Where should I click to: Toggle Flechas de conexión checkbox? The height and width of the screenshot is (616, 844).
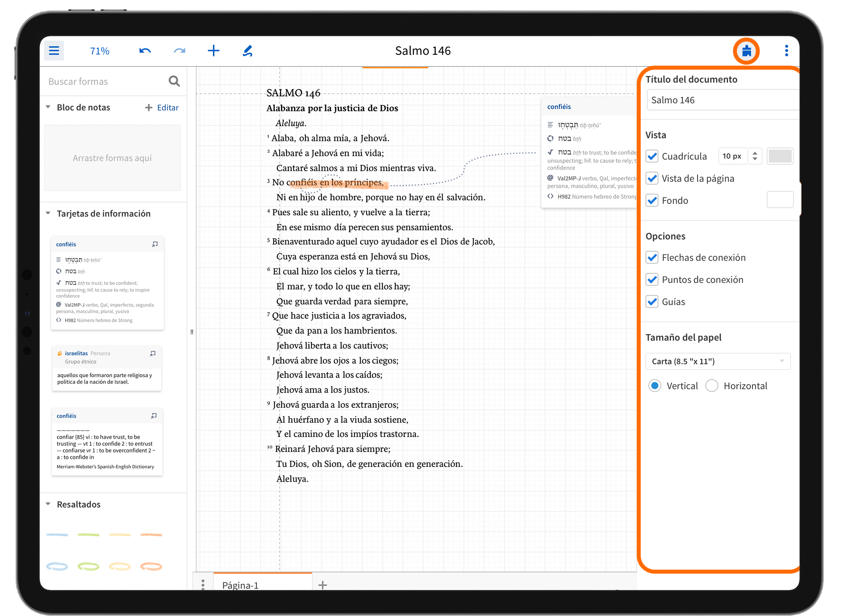[652, 258]
